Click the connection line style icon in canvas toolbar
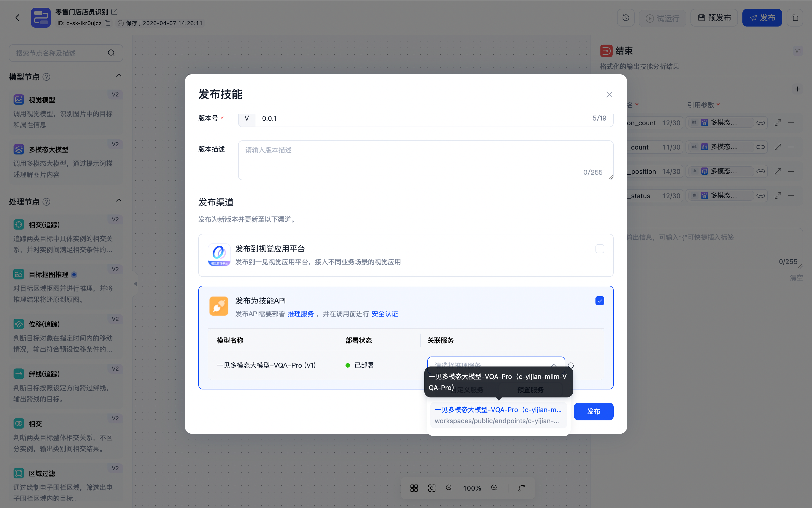This screenshot has width=812, height=508. coord(522,488)
